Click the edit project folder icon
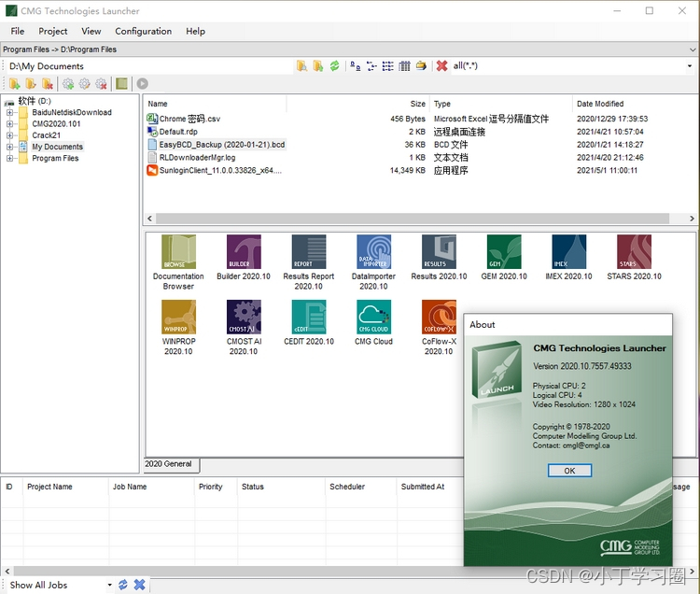700x594 pixels. point(31,83)
